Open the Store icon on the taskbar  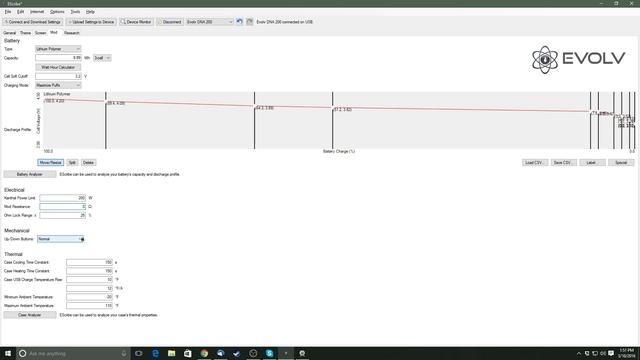click(188, 353)
